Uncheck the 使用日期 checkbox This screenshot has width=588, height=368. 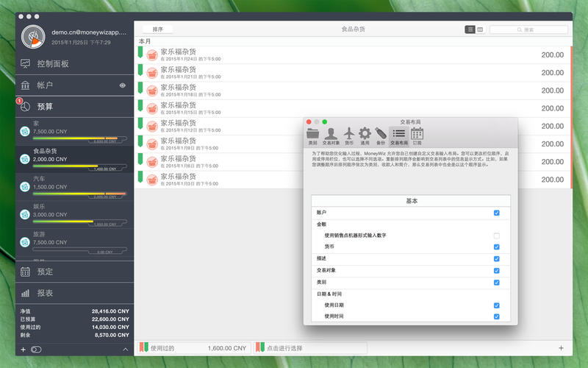click(497, 305)
